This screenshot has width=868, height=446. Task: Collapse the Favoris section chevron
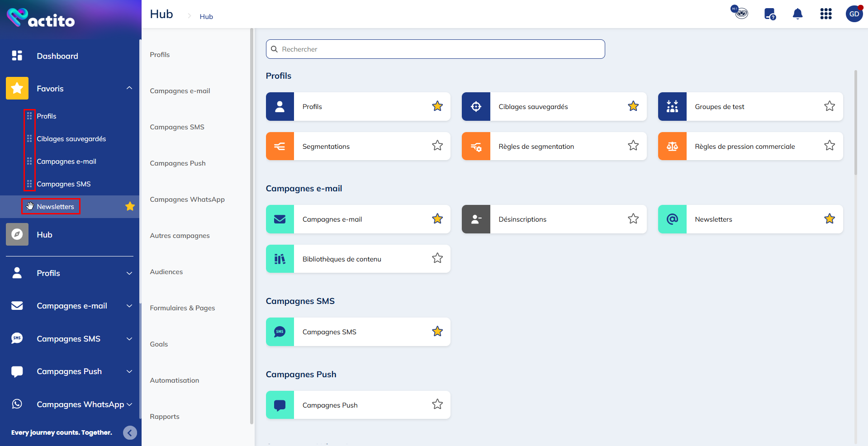point(129,88)
